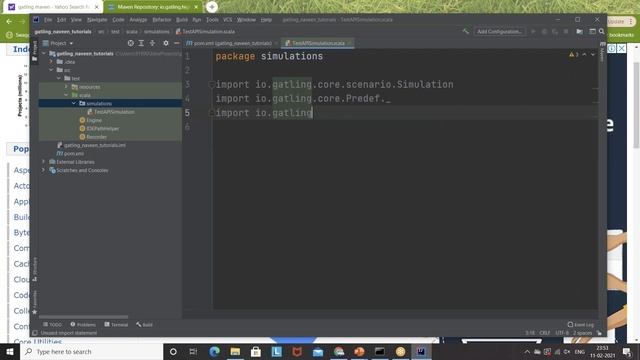Open the Terminal tool window
The image size is (640, 360).
point(116,324)
